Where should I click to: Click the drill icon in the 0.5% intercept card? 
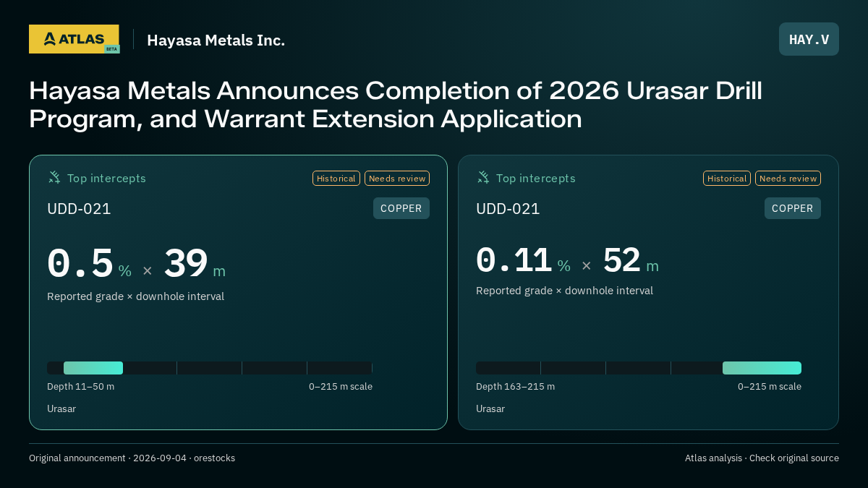point(54,177)
